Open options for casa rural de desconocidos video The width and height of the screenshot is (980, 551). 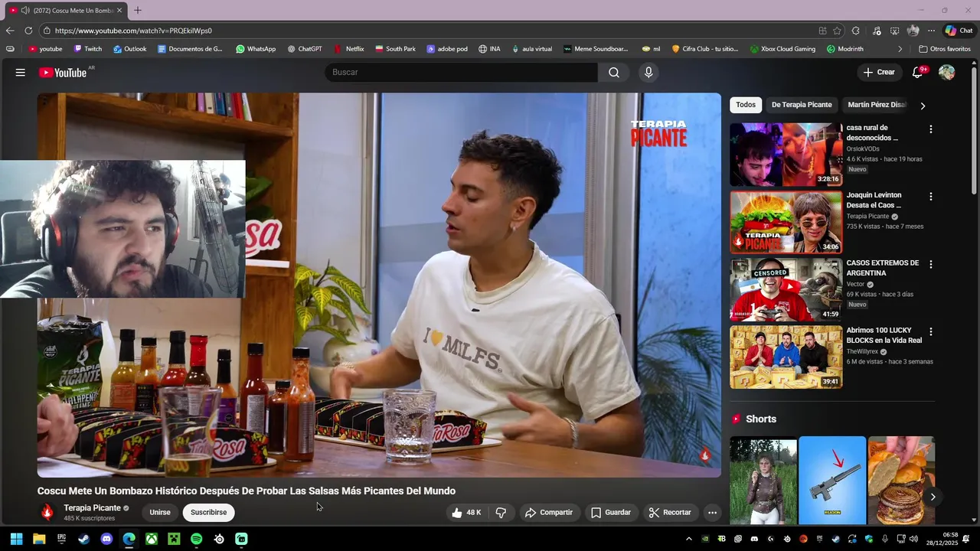click(x=931, y=129)
